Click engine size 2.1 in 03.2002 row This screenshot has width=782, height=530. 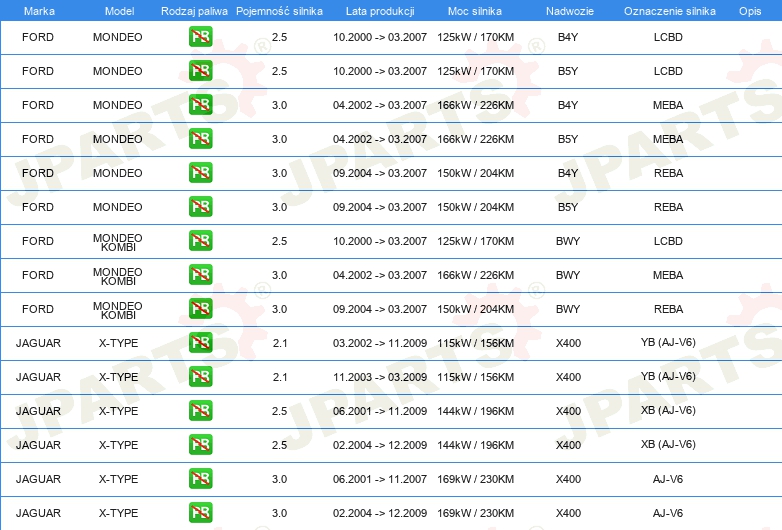(280, 343)
